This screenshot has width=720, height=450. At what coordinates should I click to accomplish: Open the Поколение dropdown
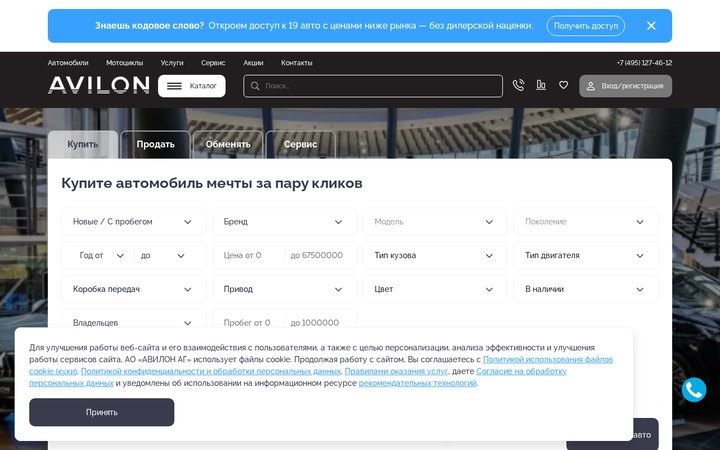click(x=586, y=222)
